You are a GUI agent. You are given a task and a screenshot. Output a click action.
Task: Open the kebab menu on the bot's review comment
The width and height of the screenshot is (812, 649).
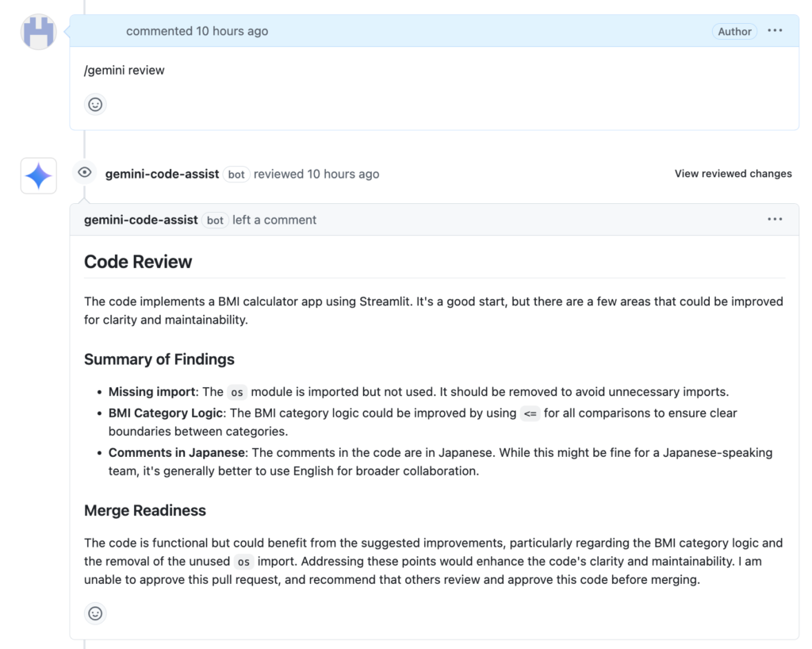775,219
